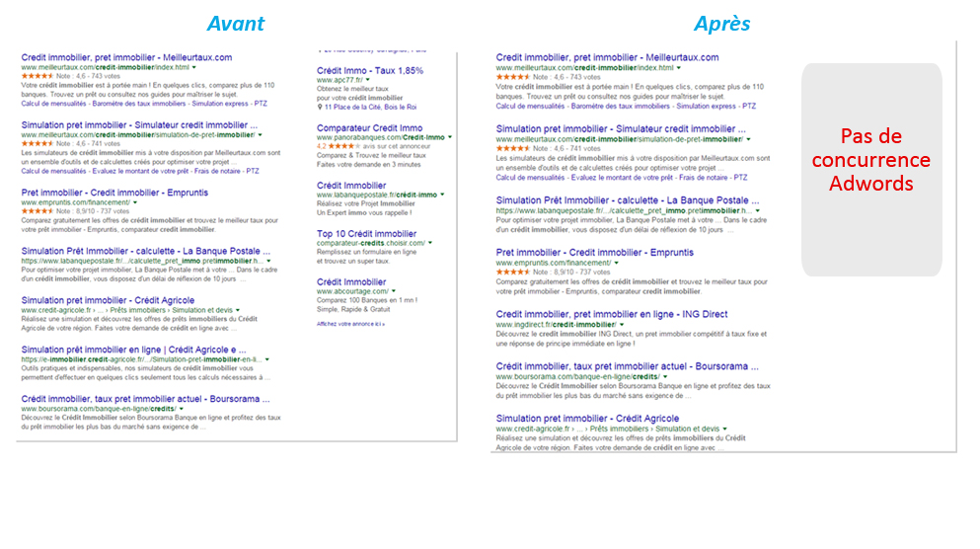
Task: Open abcourtage.com Crédit Immobilier ad
Action: (351, 282)
